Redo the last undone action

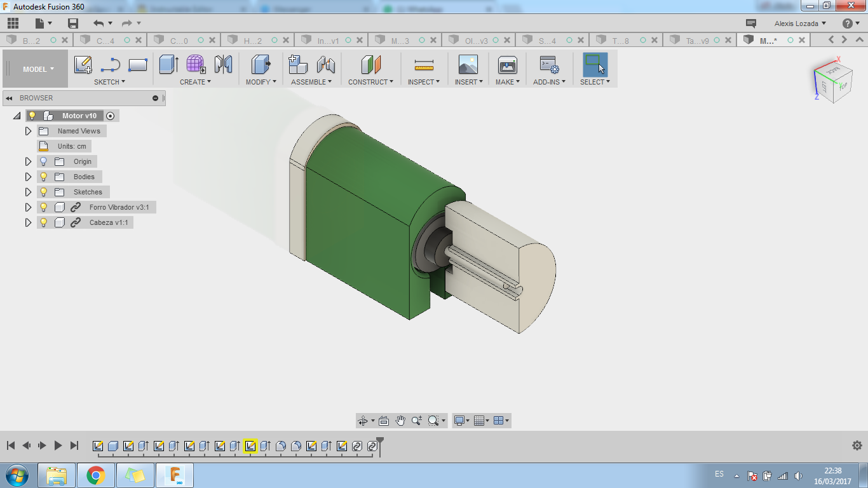[126, 24]
